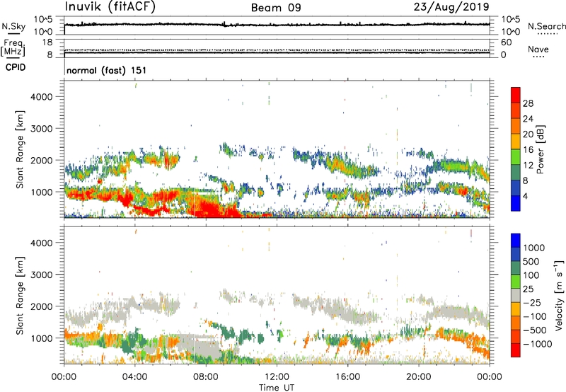The image size is (566, 392).
Task: Click the '4000' tick on the power panel axis
Action: tap(41, 97)
